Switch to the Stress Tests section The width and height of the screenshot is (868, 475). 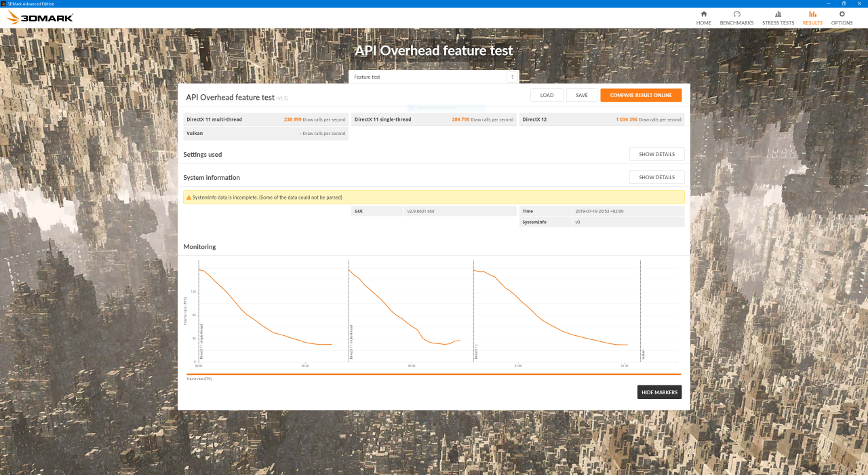pos(778,18)
